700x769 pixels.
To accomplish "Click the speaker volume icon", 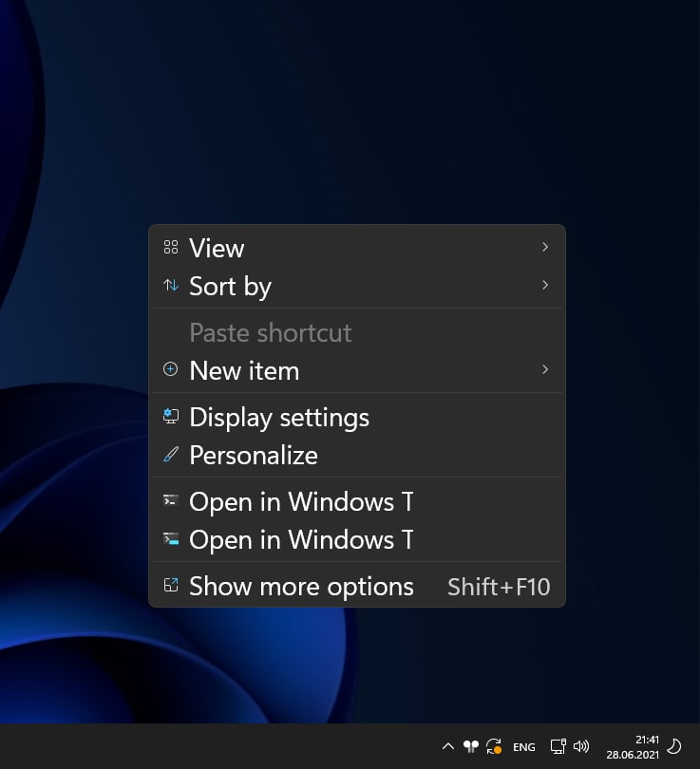I will [x=581, y=746].
